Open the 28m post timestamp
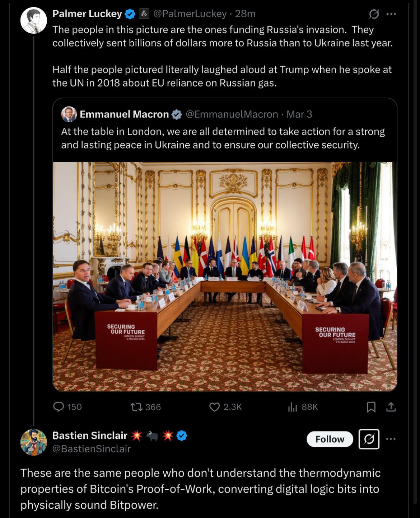The image size is (420, 518). tap(245, 14)
